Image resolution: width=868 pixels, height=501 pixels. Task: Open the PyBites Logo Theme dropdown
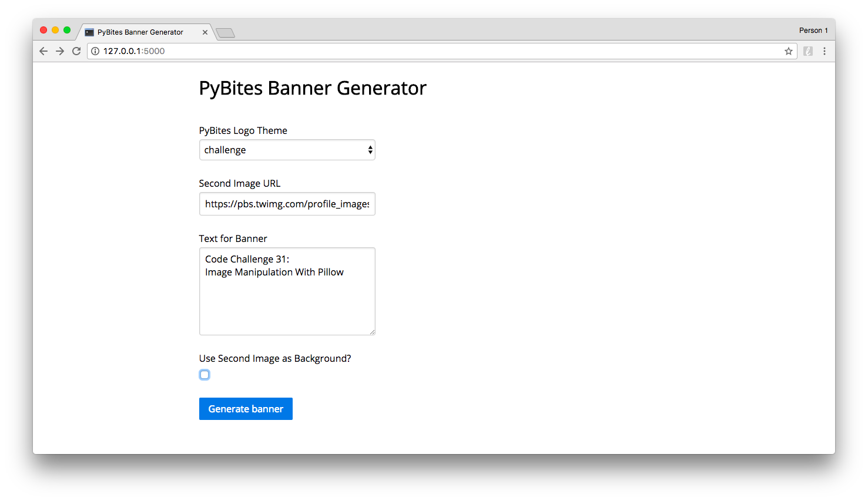[x=287, y=150]
